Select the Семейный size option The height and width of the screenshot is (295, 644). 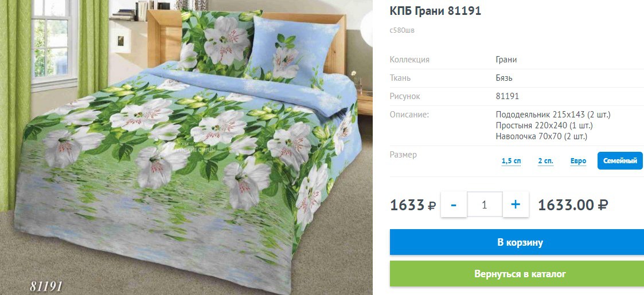tap(620, 161)
